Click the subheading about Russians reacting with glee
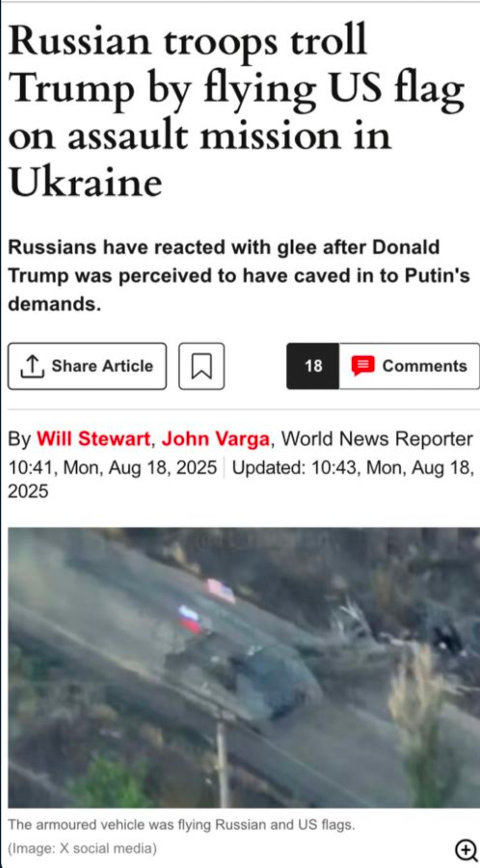 coord(239,275)
